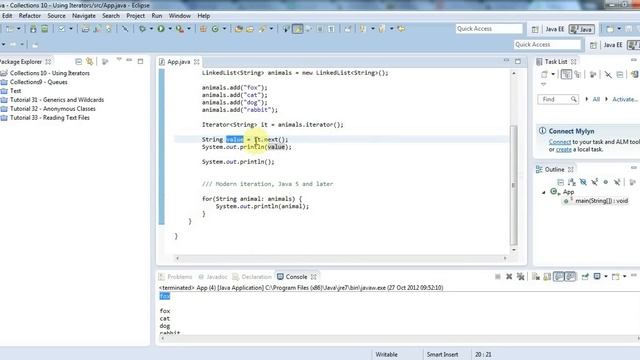
Task: Click the Run External Tools icon
Action: tap(179, 29)
